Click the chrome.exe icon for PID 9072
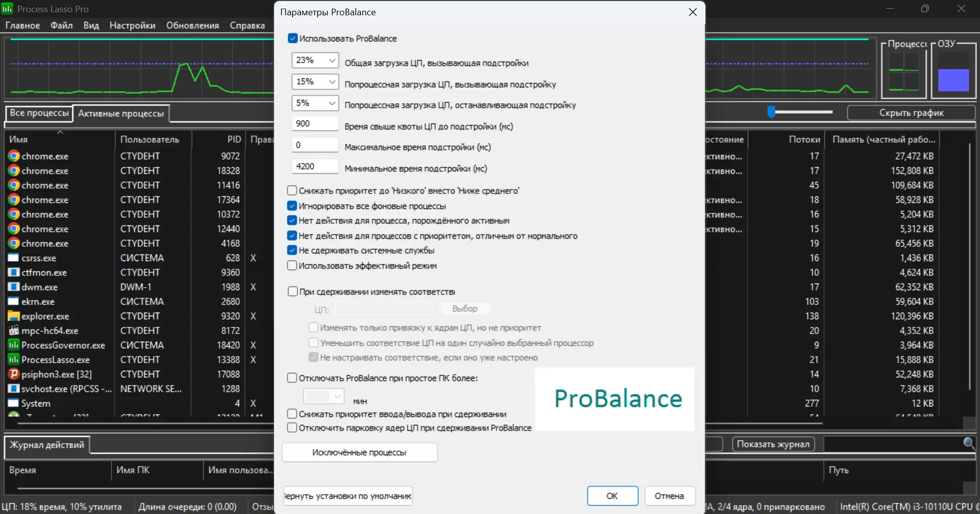The height and width of the screenshot is (514, 980). (x=14, y=156)
